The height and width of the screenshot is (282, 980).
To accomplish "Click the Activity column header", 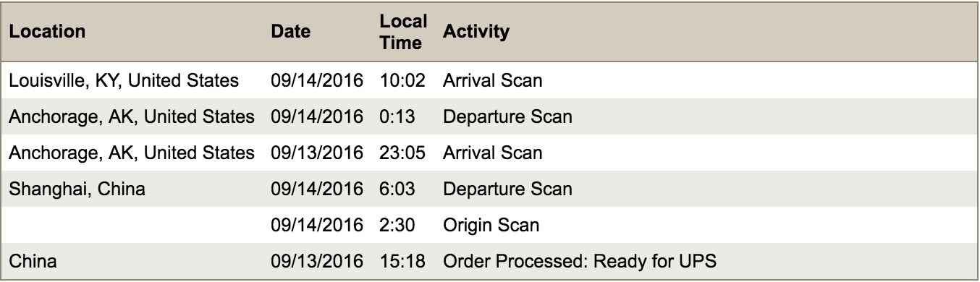I will (x=476, y=33).
